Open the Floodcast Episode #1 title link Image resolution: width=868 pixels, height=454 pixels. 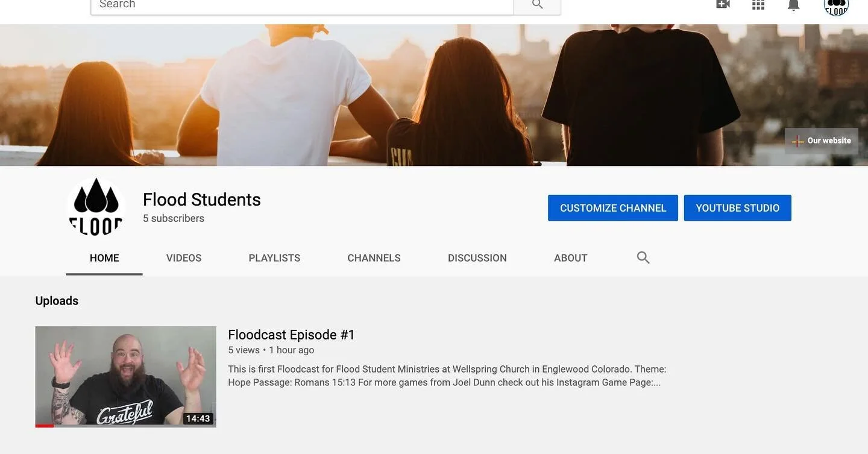coord(292,335)
